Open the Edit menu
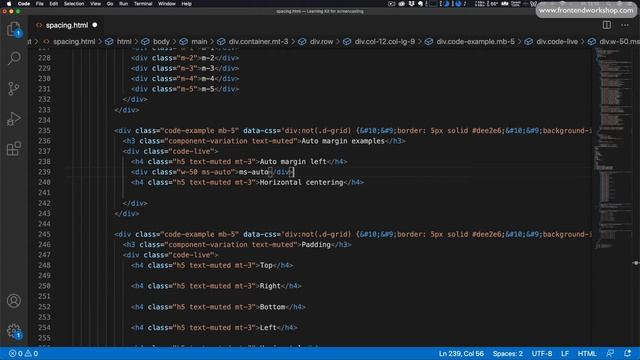This screenshot has height=360, width=640. click(x=53, y=4)
